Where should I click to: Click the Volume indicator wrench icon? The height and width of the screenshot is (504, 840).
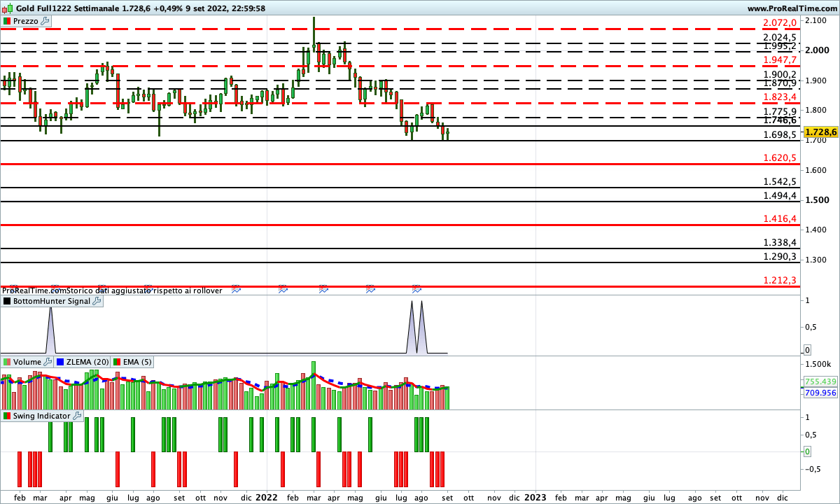click(x=48, y=362)
